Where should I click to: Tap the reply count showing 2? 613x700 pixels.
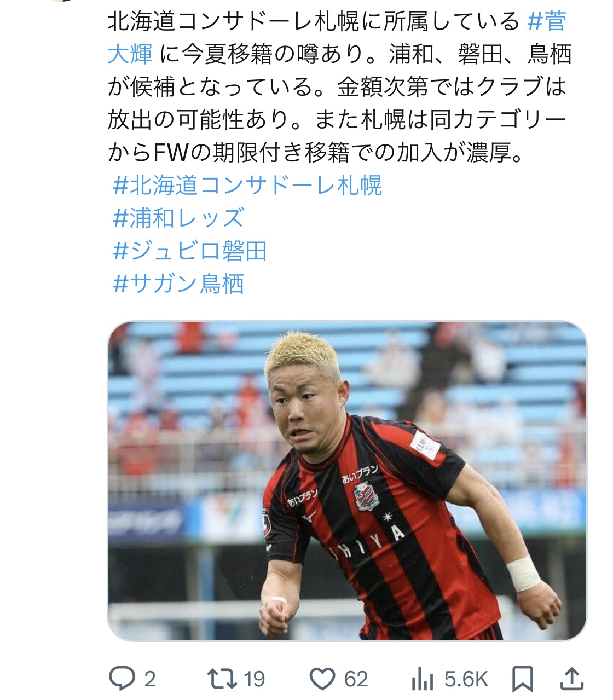click(x=150, y=680)
